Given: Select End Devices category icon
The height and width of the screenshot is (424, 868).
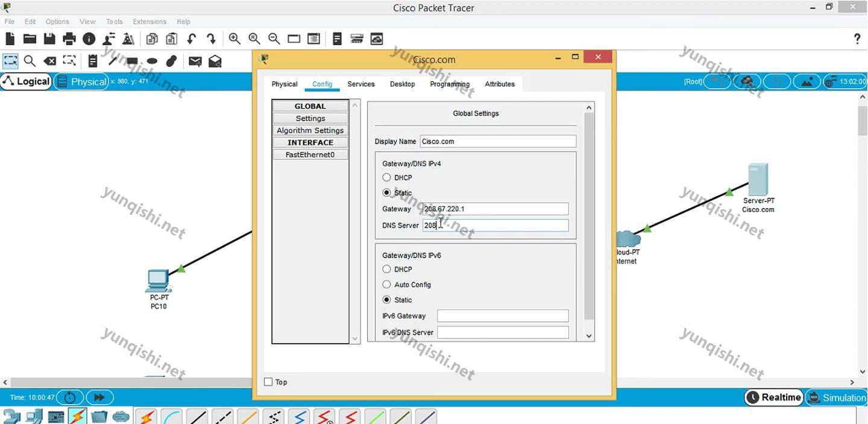Looking at the screenshot, I should point(34,416).
